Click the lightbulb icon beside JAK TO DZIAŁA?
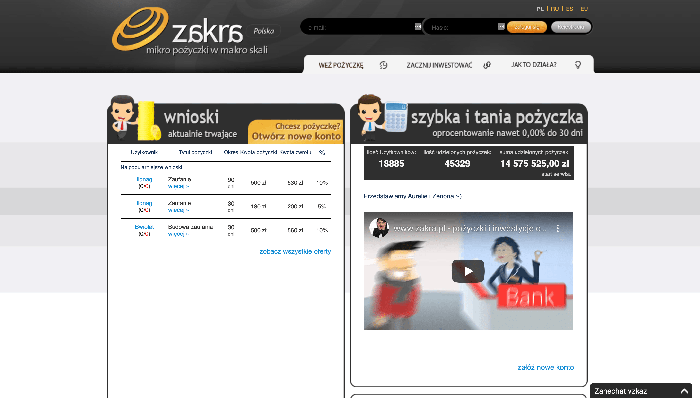This screenshot has height=398, width=700. pyautogui.click(x=578, y=65)
